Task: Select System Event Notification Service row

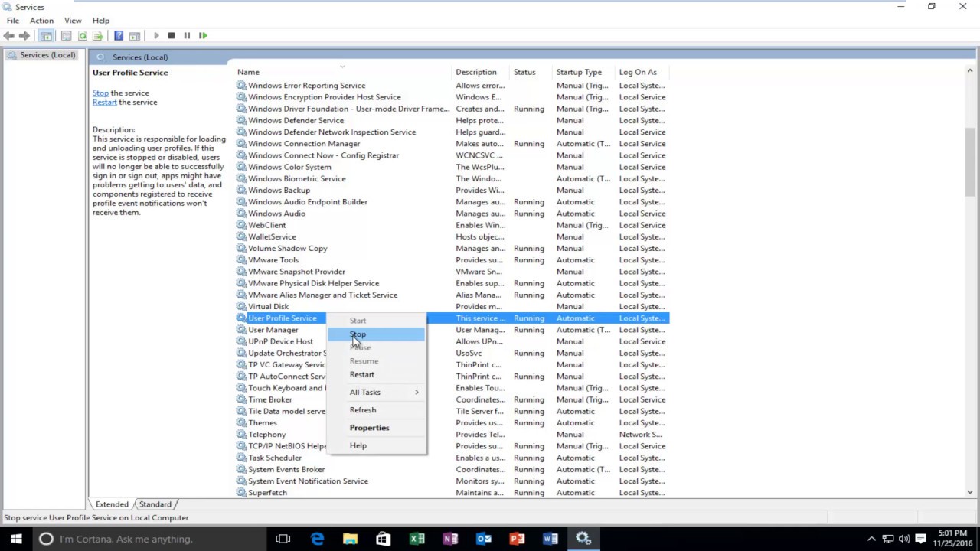Action: click(x=452, y=481)
